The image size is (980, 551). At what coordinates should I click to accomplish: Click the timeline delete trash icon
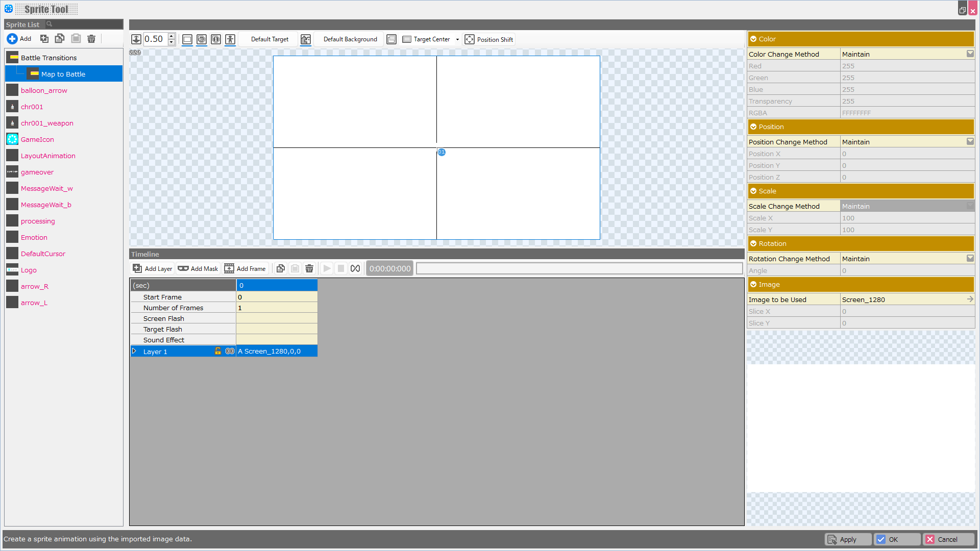(x=309, y=268)
